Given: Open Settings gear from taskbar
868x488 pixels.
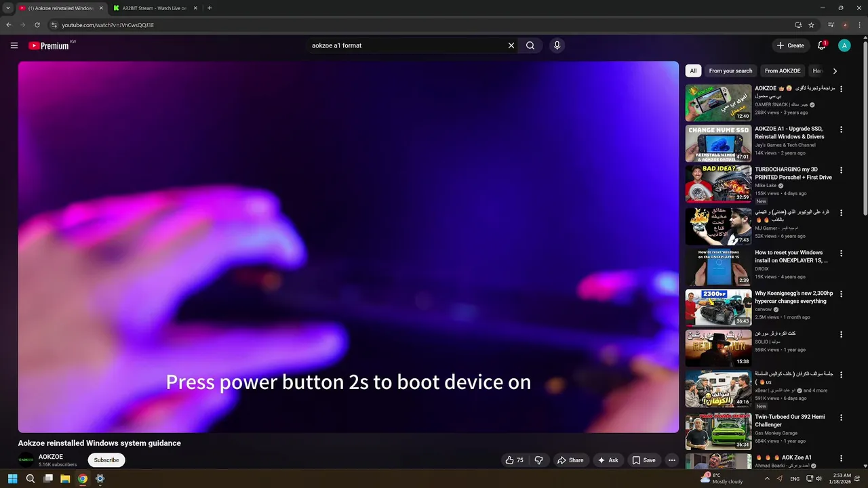Looking at the screenshot, I should pyautogui.click(x=100, y=479).
